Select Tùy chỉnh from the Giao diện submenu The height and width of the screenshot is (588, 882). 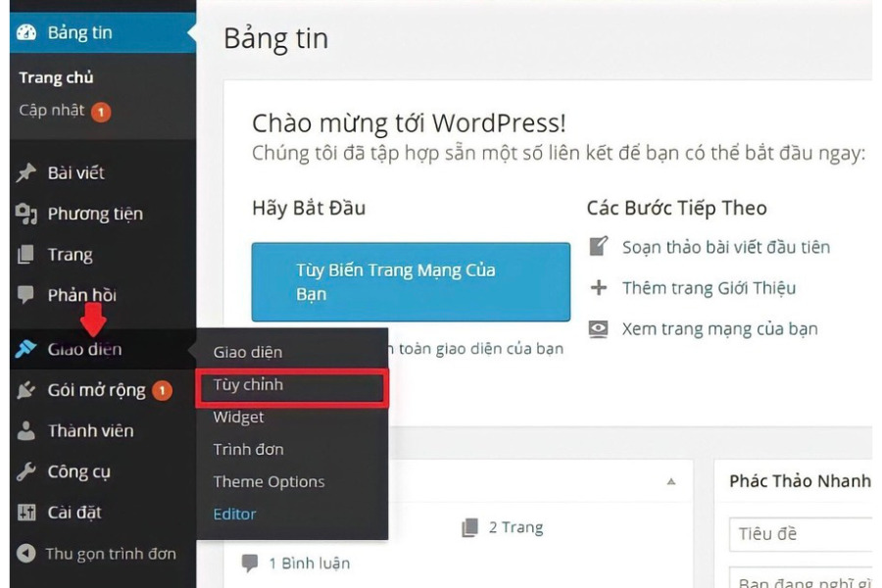pos(250,383)
